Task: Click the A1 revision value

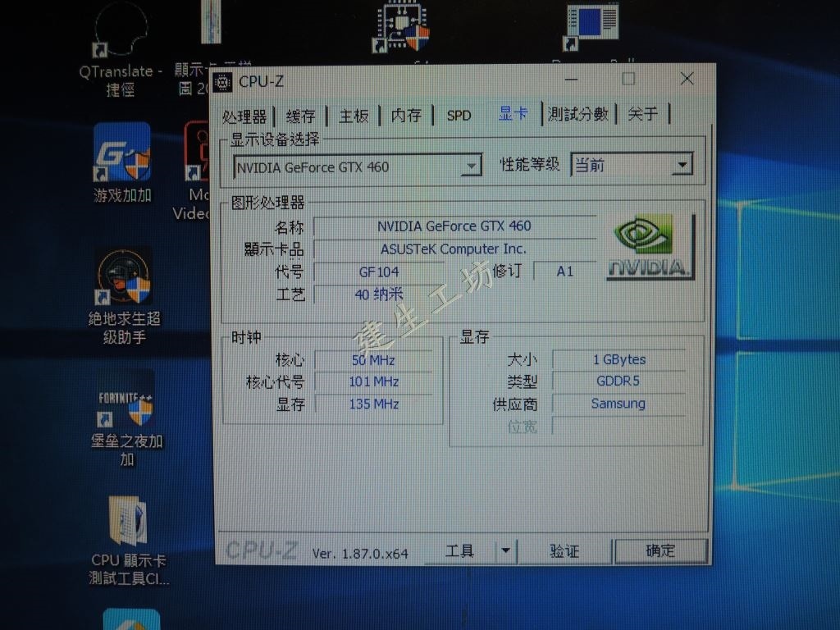Action: 564,271
